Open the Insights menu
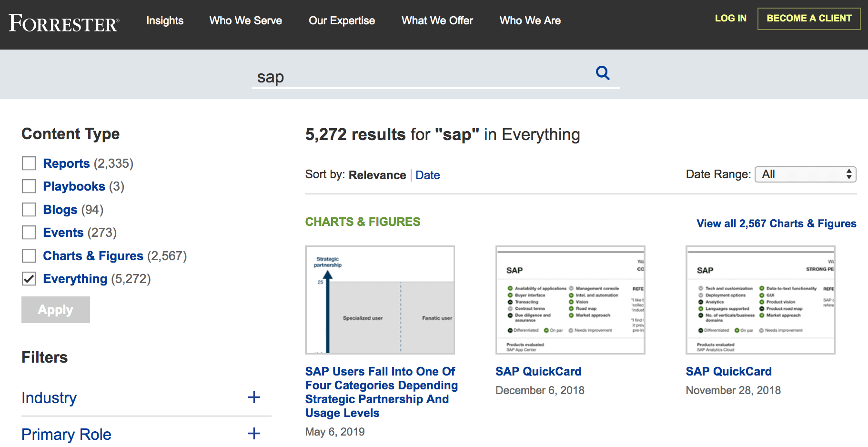Image resolution: width=868 pixels, height=447 pixels. click(165, 20)
